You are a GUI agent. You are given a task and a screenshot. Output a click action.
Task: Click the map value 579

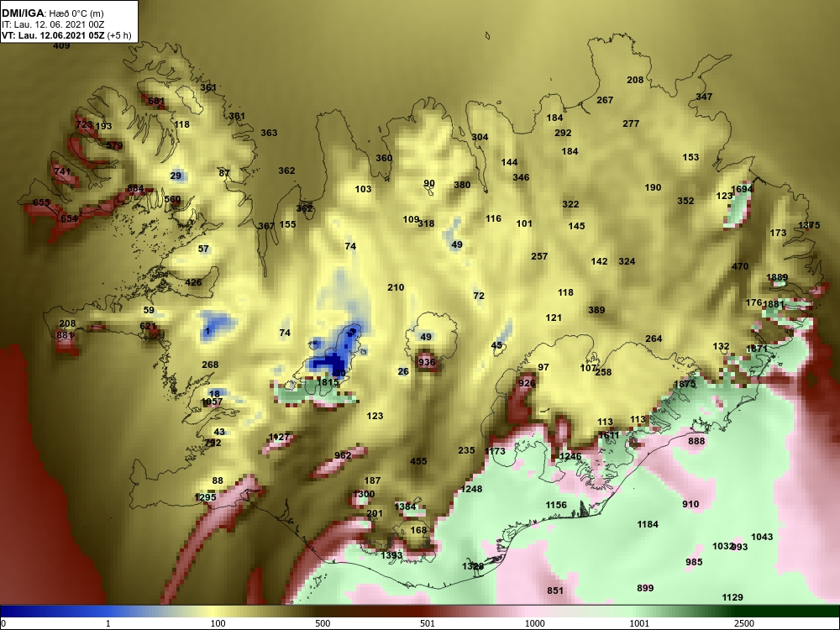114,145
